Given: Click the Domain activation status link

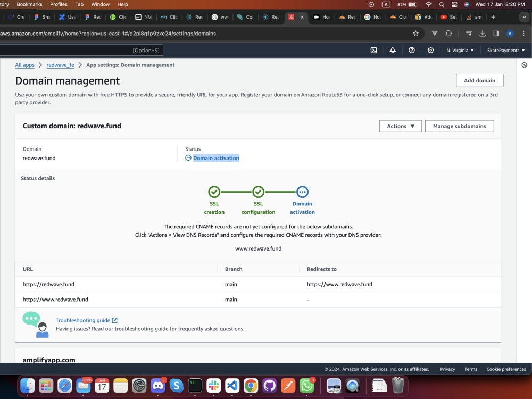Looking at the screenshot, I should pos(216,158).
